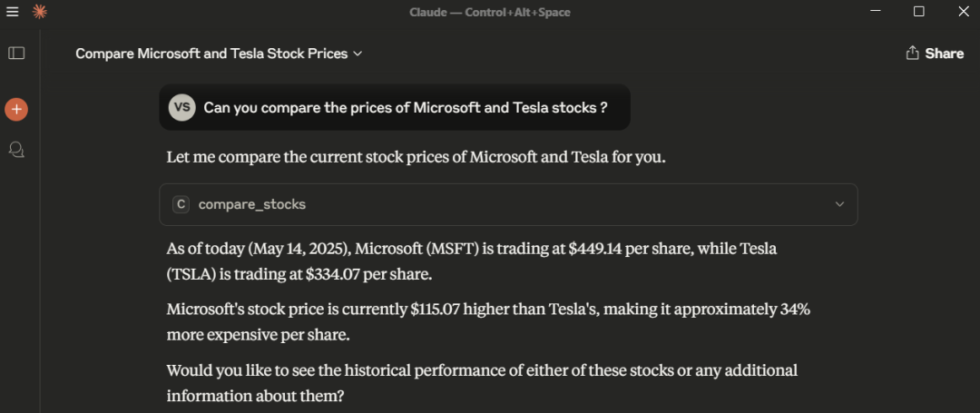The height and width of the screenshot is (413, 980).
Task: Click the 'Compare Microsoft and Tesla Stock Prices' title
Action: pyautogui.click(x=211, y=54)
